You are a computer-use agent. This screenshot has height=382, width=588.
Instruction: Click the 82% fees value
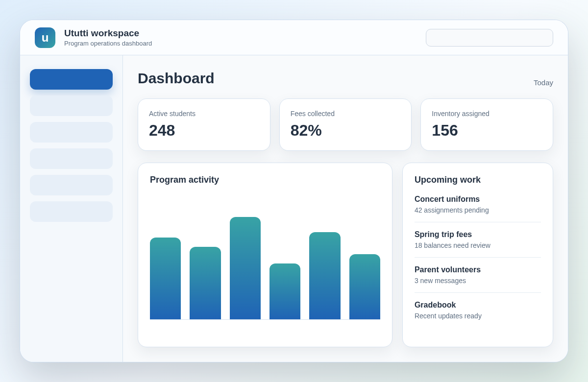[x=306, y=130]
